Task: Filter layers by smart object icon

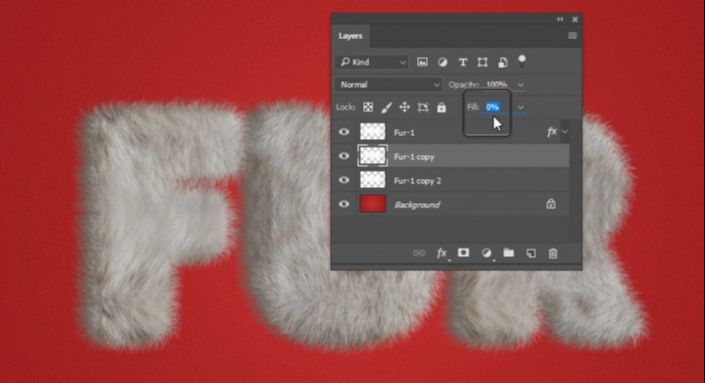Action: [x=503, y=62]
